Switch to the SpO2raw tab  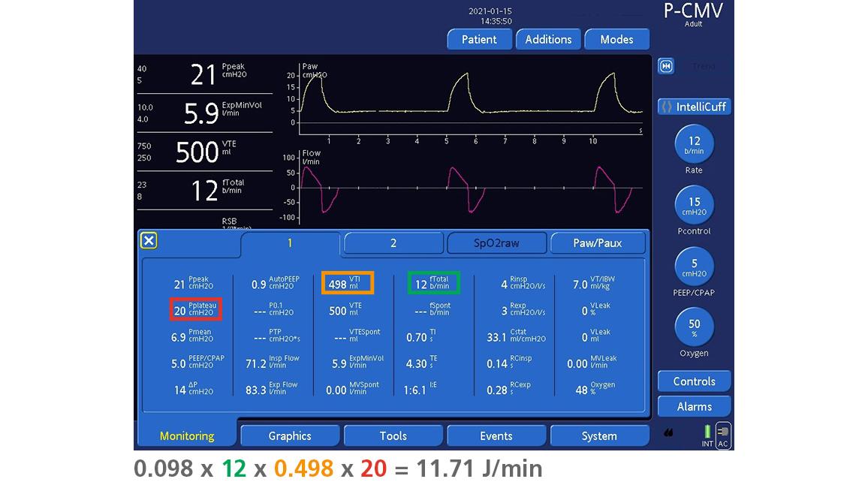496,243
